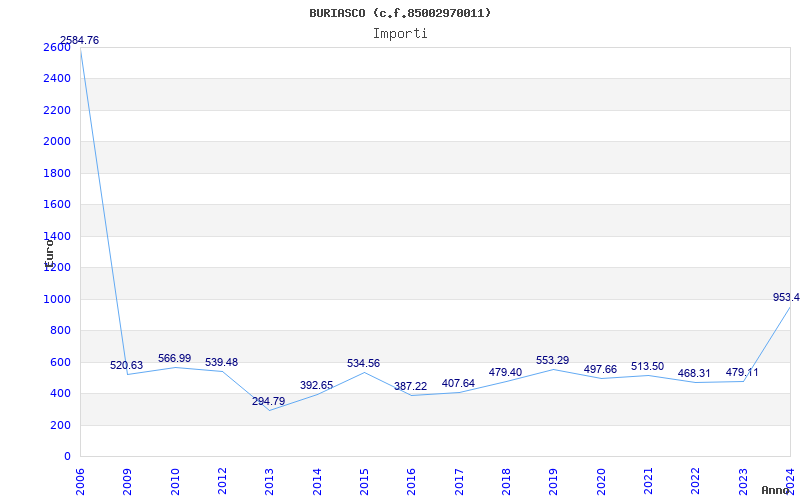Click the Anno x-axis title
The width and height of the screenshot is (800, 500).
coord(775,490)
